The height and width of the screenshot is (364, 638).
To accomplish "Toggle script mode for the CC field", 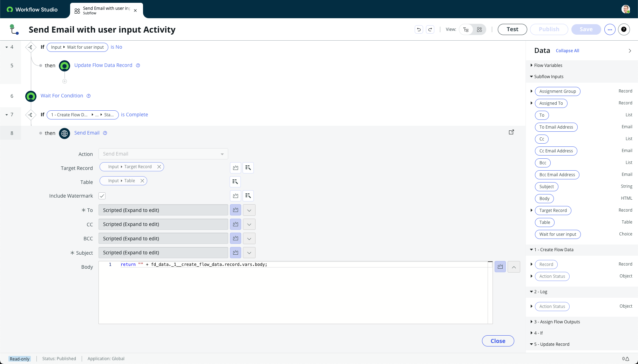I will coord(236,224).
